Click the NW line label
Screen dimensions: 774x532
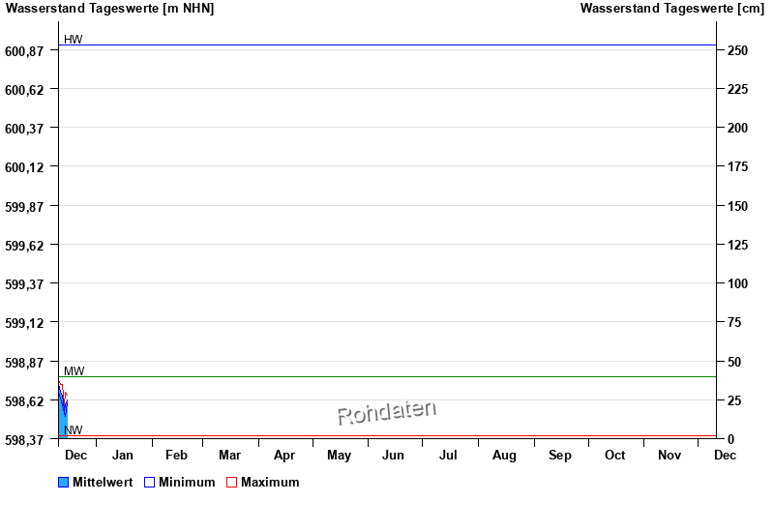[x=74, y=430]
